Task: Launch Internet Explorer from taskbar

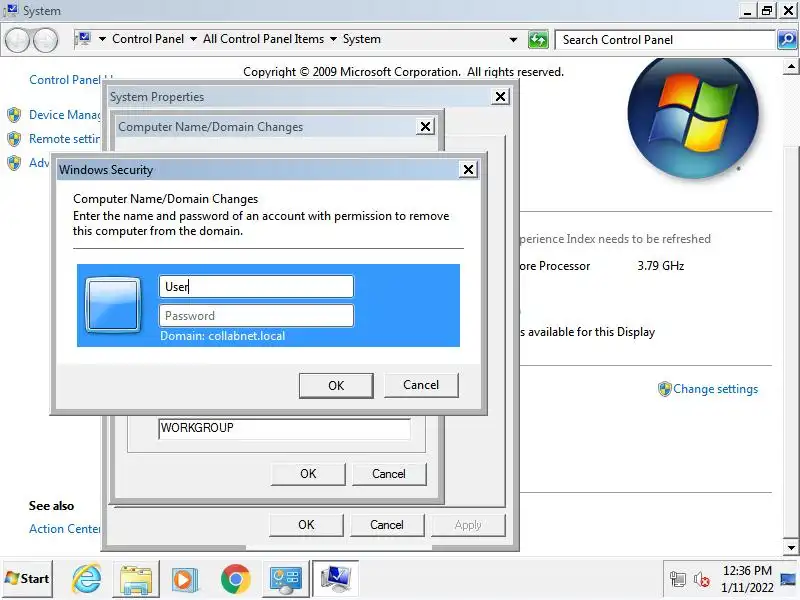Action: [x=87, y=579]
